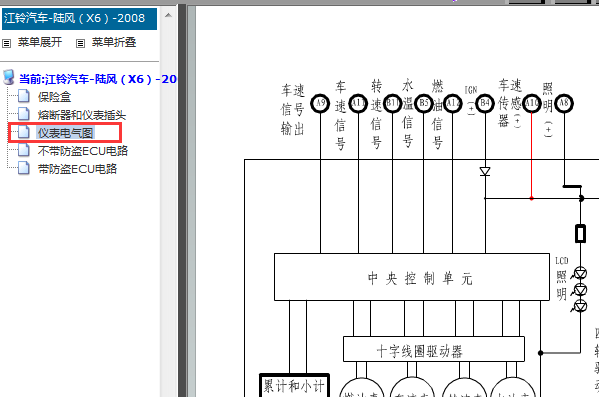Click connector pin A9 in the diagram
Viewport: 599px width, 397px height.
pyautogui.click(x=320, y=103)
